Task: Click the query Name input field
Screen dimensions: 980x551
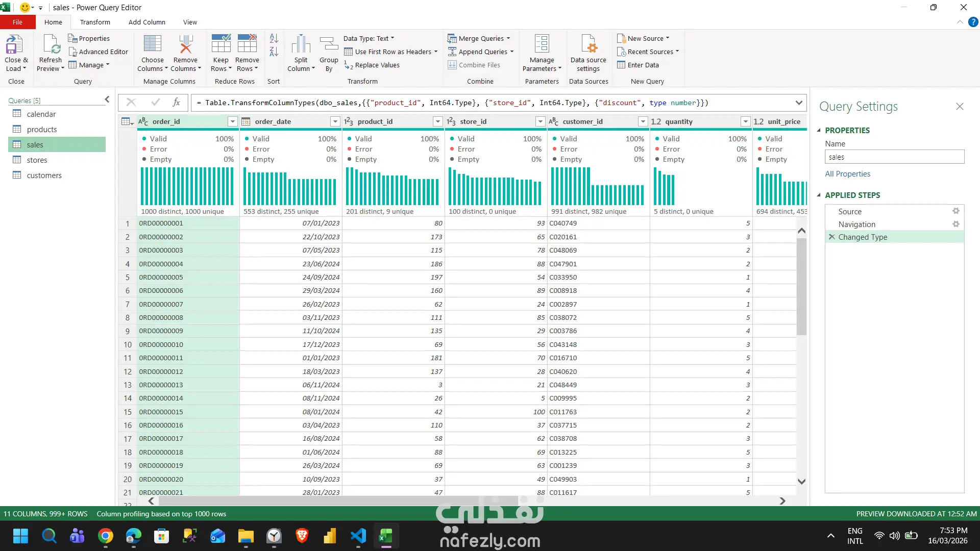Action: [894, 157]
